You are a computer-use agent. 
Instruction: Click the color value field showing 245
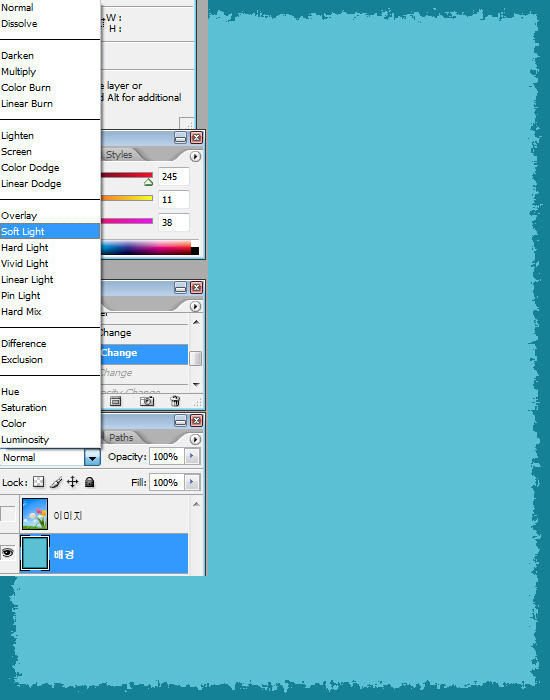pyautogui.click(x=174, y=176)
